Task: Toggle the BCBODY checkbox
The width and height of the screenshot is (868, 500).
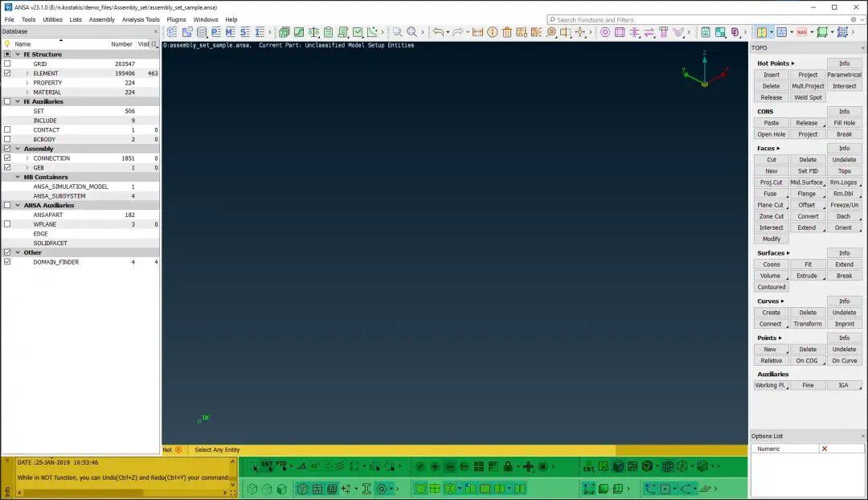Action: 7,139
